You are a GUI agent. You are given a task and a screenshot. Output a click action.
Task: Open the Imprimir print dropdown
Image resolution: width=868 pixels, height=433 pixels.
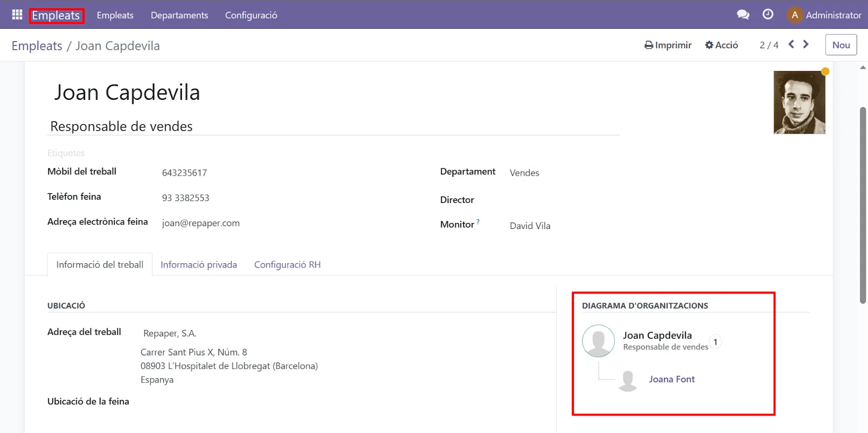(x=668, y=45)
